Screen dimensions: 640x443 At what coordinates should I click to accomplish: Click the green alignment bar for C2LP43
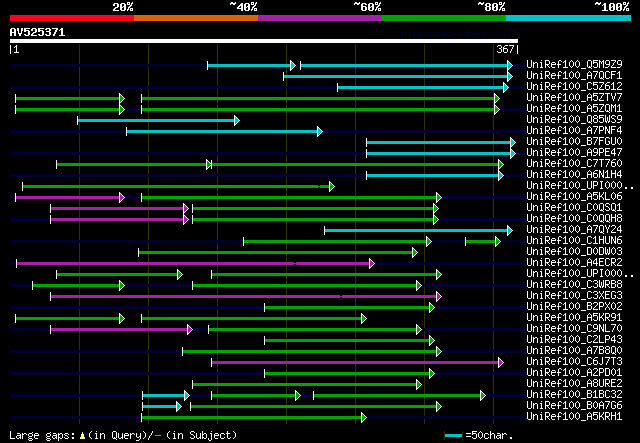pyautogui.click(x=349, y=340)
